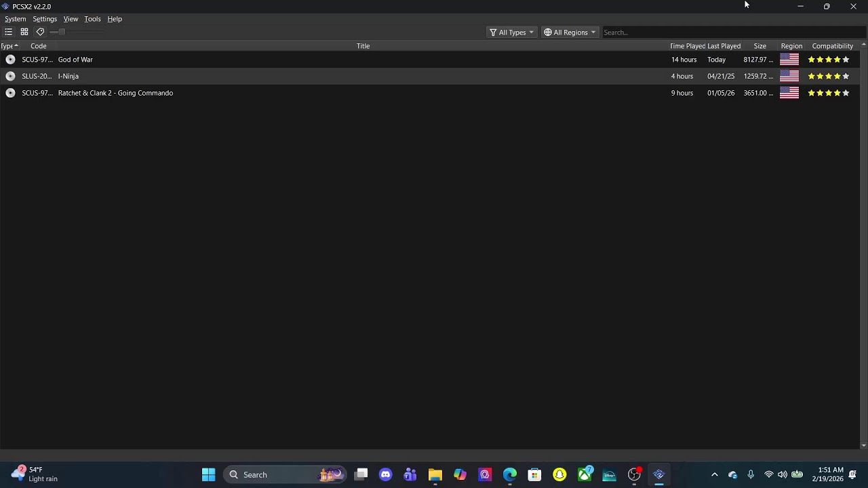
Task: Click the SLUS-20... game code
Action: (x=37, y=76)
